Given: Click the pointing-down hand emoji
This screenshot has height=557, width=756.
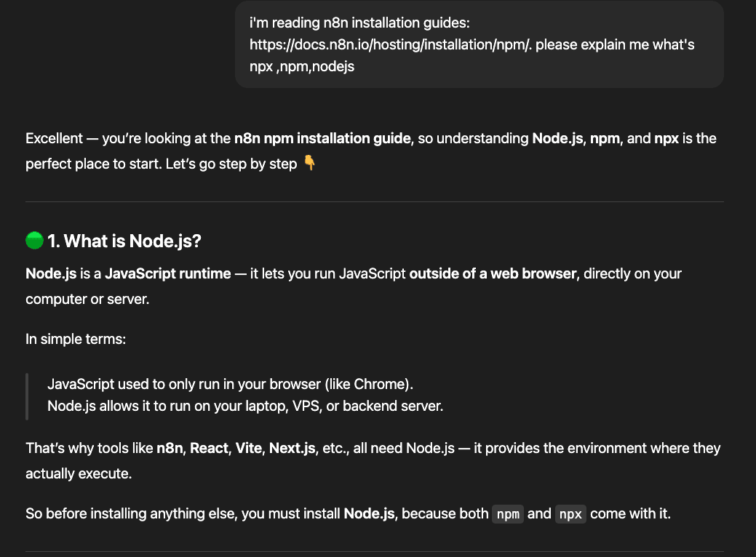Looking at the screenshot, I should (310, 164).
